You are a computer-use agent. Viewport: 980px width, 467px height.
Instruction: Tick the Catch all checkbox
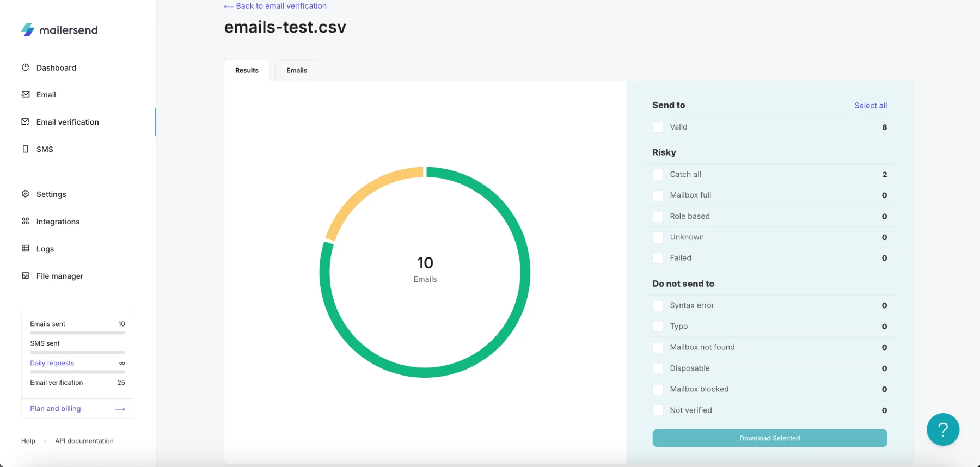tap(658, 175)
